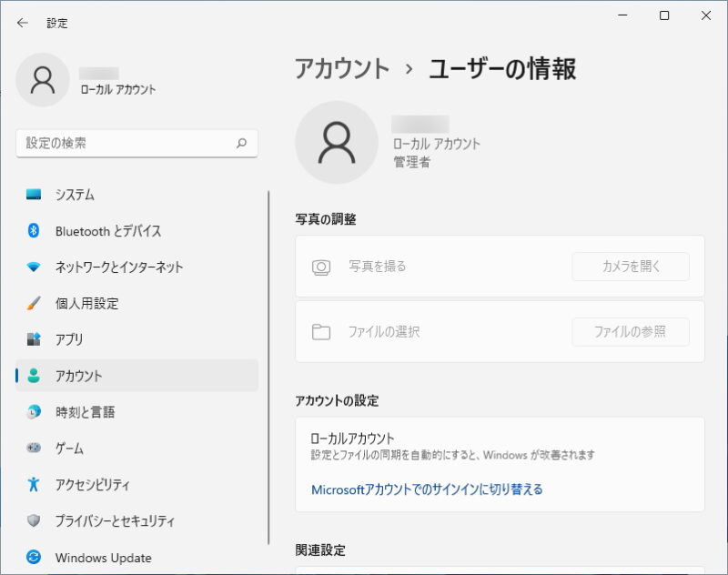This screenshot has width=728, height=575.
Task: Go back using the arrow button
Action: [23, 23]
